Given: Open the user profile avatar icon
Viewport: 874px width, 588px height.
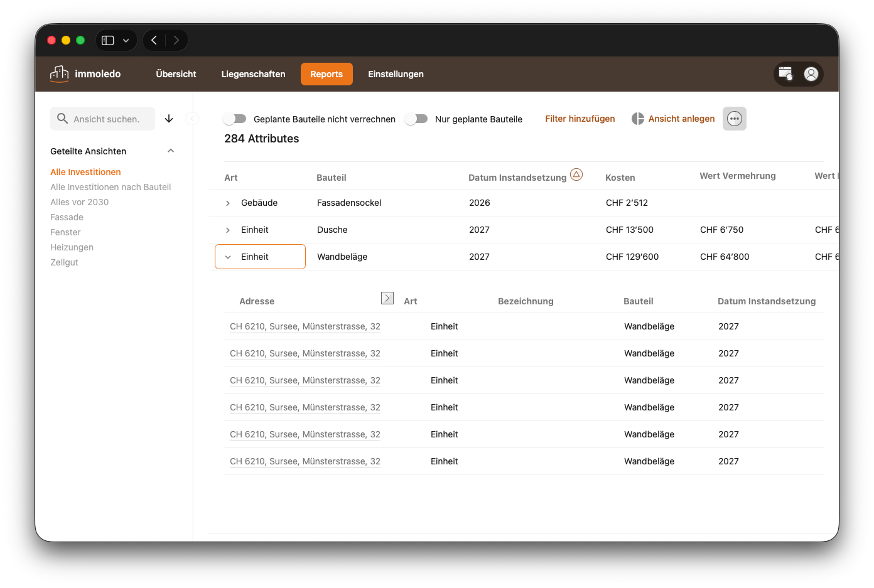Looking at the screenshot, I should point(811,74).
